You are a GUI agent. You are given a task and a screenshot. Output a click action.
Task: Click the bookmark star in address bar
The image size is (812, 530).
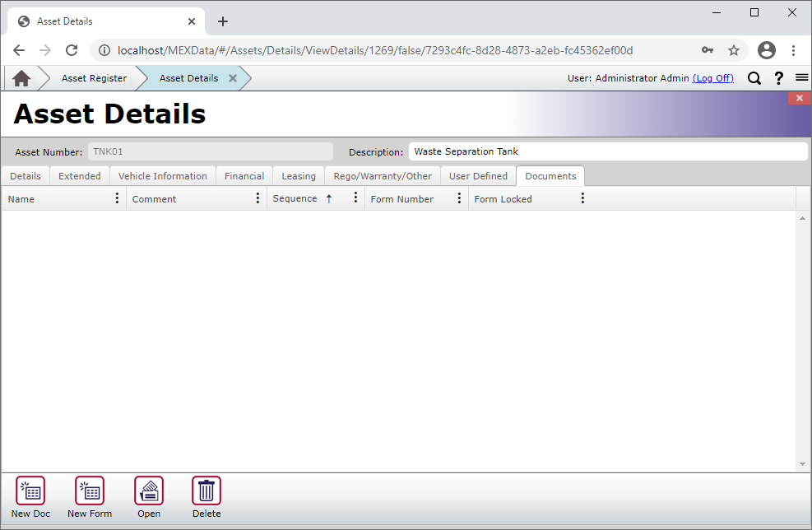[733, 50]
